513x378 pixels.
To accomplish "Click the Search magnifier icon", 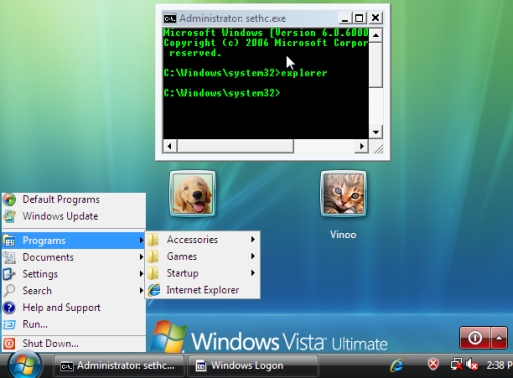I will coord(9,290).
